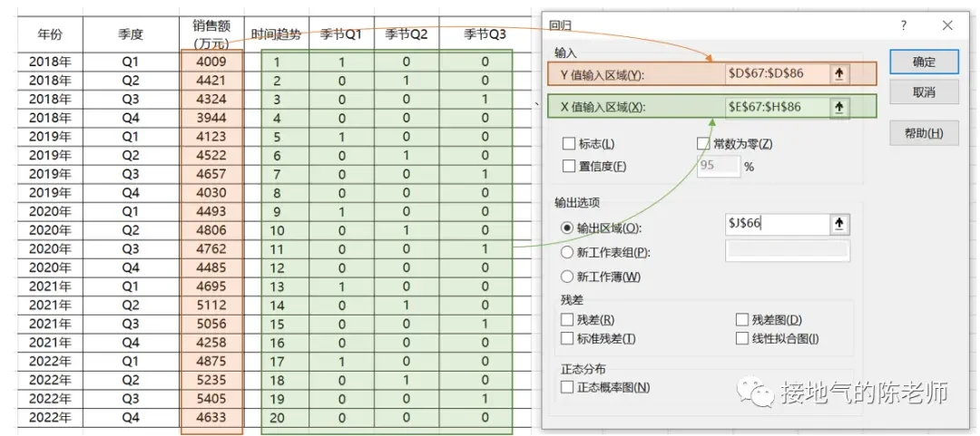This screenshot has width=980, height=436.
Task: Enable the 正态概率图(N) checkbox
Action: click(x=567, y=387)
